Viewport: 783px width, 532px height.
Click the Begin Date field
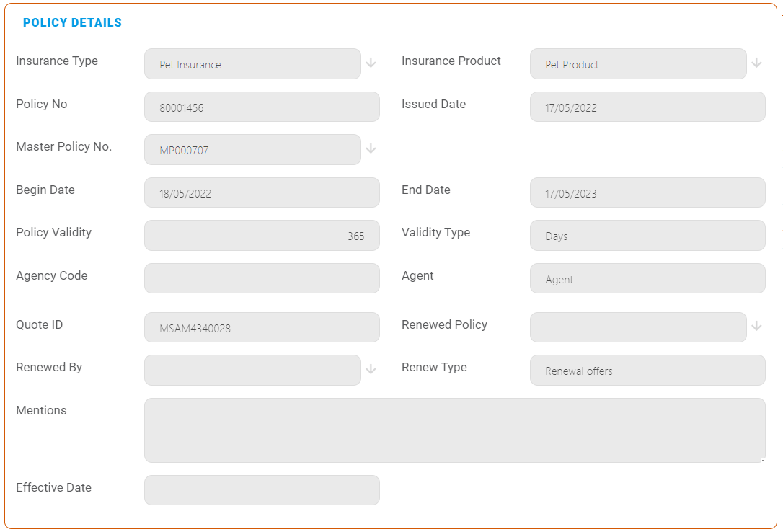point(262,192)
